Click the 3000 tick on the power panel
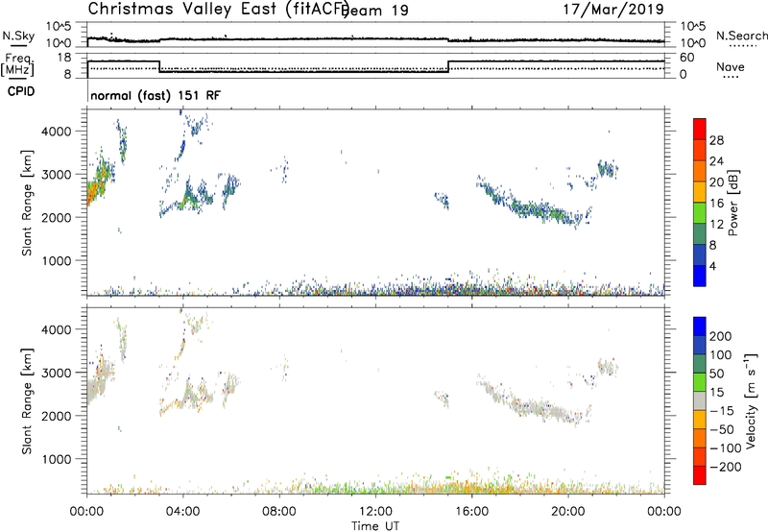The width and height of the screenshot is (768, 532). point(57,175)
